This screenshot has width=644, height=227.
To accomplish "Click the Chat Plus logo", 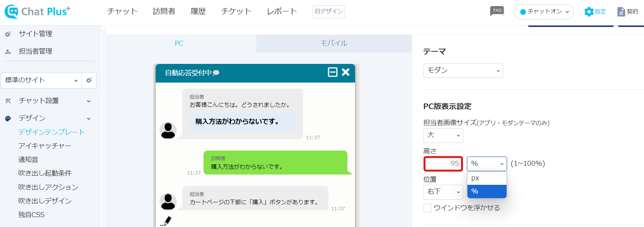I will 37,11.
